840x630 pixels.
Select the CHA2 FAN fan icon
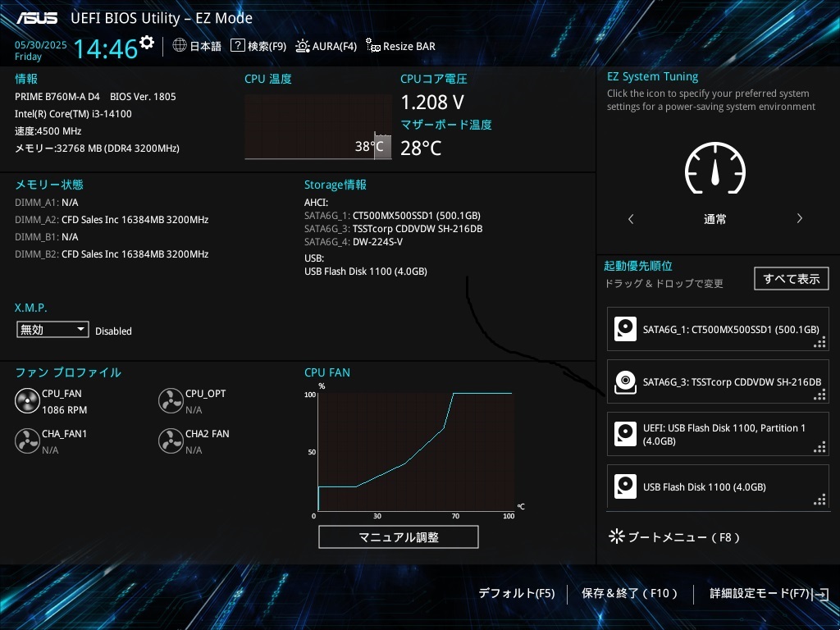[x=171, y=441]
